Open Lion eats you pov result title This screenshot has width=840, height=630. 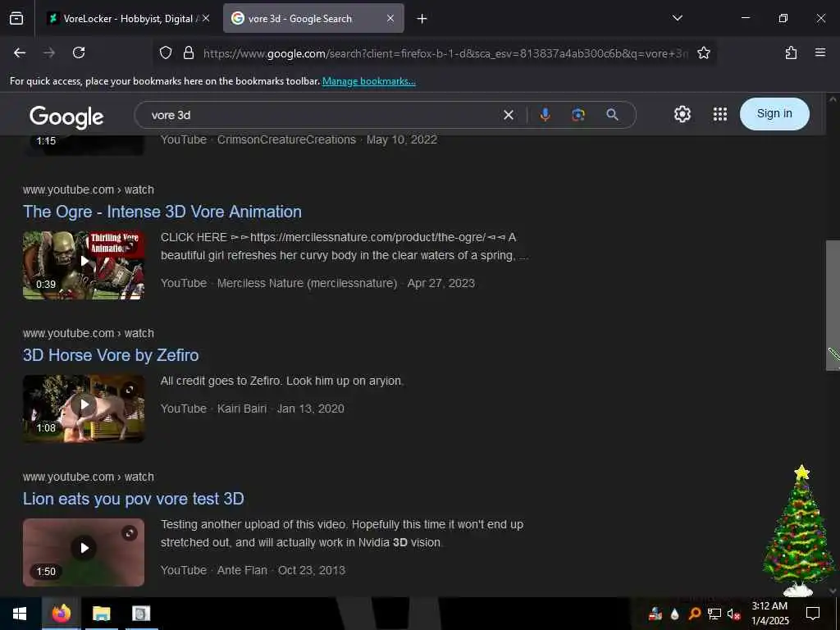(x=134, y=499)
